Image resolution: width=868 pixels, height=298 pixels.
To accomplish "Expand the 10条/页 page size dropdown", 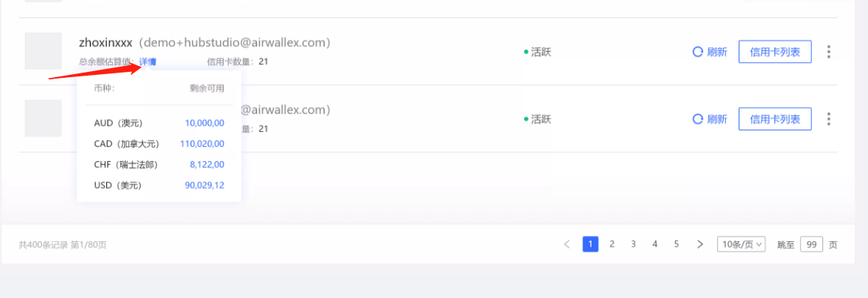I will (x=741, y=244).
